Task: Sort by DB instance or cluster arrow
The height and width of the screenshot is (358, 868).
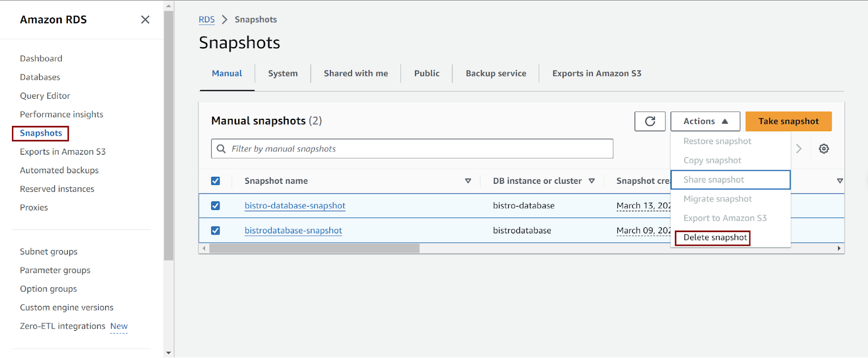Action: (591, 181)
